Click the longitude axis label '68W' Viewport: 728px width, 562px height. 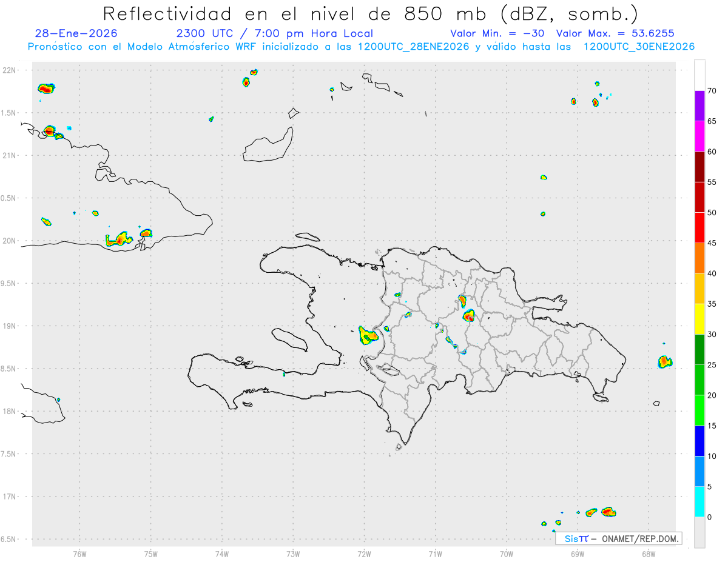tap(648, 554)
